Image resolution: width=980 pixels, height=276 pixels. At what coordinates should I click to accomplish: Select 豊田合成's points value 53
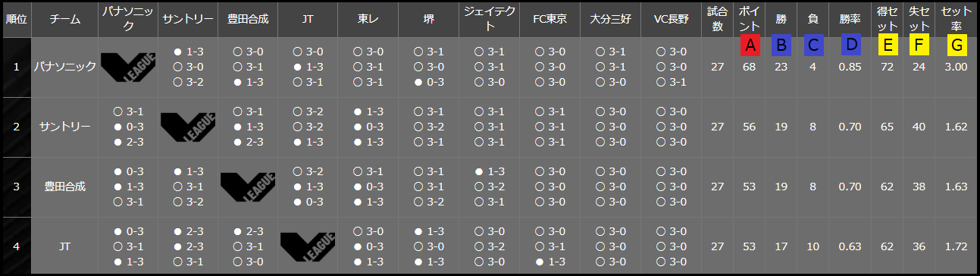click(749, 187)
